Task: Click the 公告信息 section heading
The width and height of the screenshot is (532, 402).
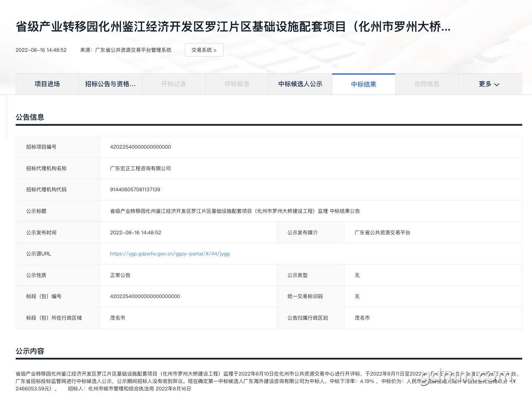Action: [x=30, y=117]
